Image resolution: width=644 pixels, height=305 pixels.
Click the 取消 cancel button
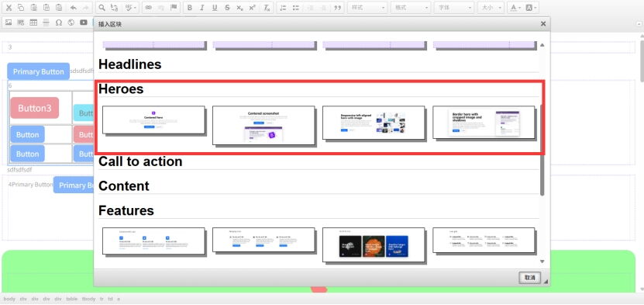530,278
